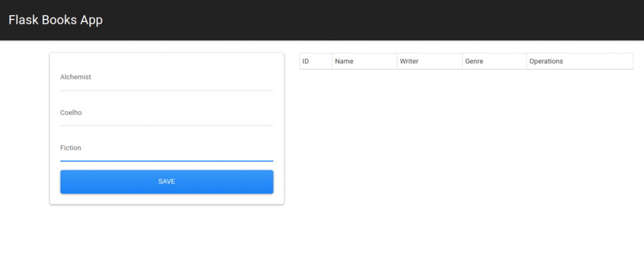Click the Flask Books App title
The width and height of the screenshot is (644, 264).
tap(55, 19)
